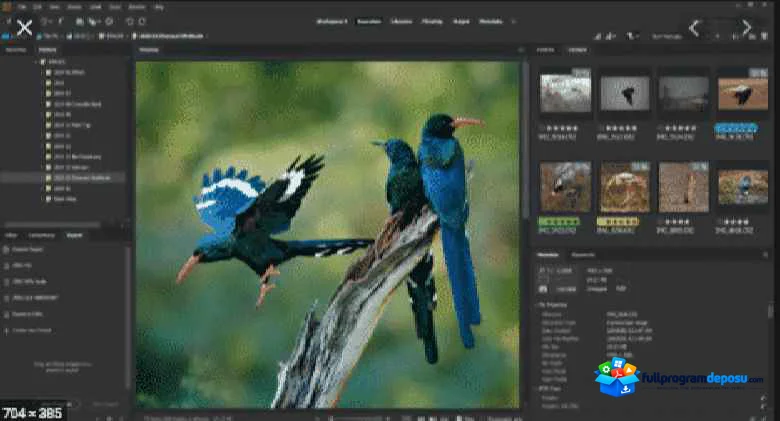
Task: Switch to the Libraries workspace
Action: (x=401, y=21)
